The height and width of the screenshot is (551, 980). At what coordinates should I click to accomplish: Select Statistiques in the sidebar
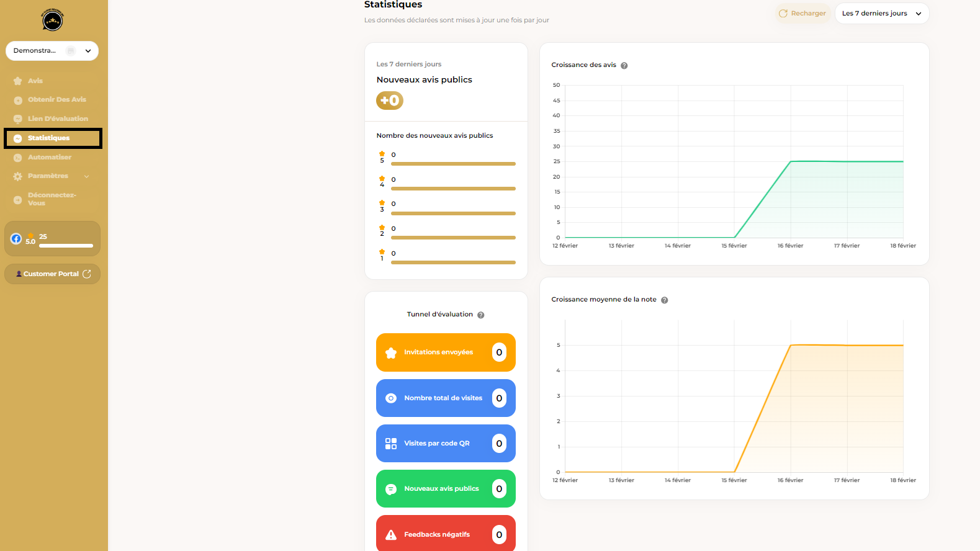(53, 138)
